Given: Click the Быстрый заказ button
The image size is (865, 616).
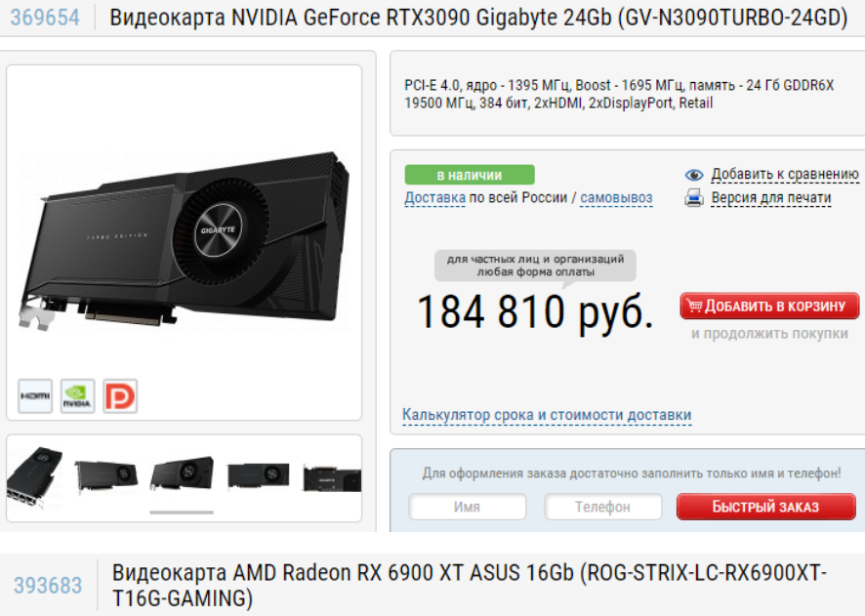Looking at the screenshot, I should coord(765,507).
